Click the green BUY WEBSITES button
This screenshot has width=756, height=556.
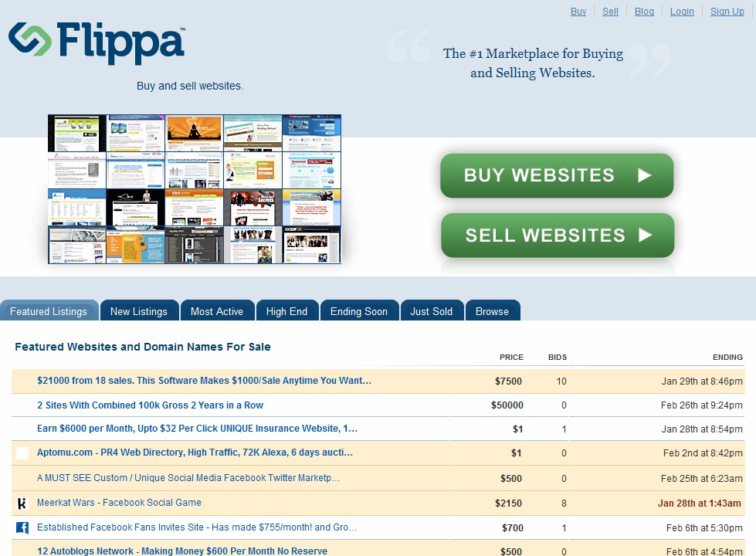point(557,175)
